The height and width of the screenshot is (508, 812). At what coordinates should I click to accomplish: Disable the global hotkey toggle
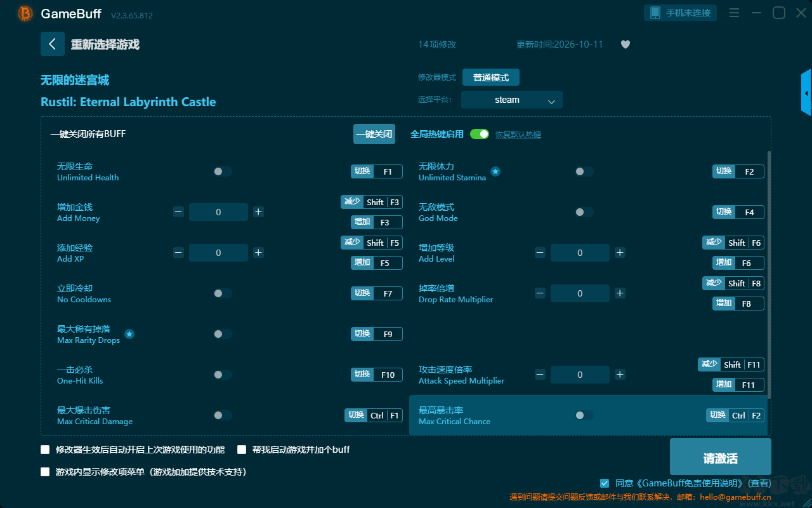pos(480,134)
